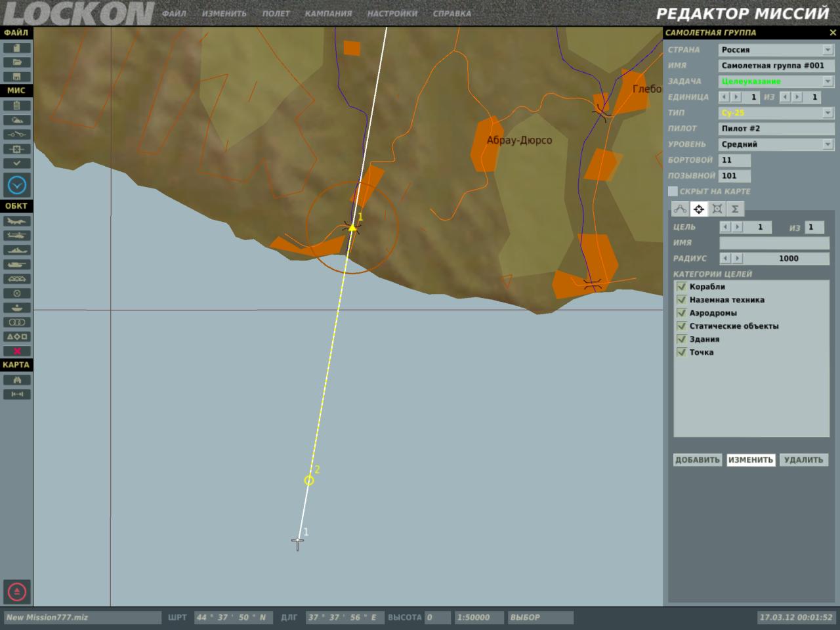Open the Страна country dropdown
The height and width of the screenshot is (630, 840).
(x=828, y=50)
